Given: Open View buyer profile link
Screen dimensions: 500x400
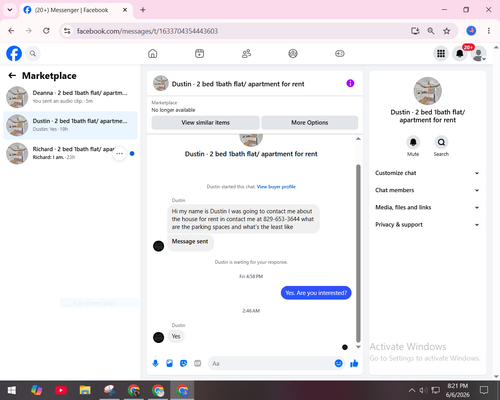Looking at the screenshot, I should tap(276, 187).
